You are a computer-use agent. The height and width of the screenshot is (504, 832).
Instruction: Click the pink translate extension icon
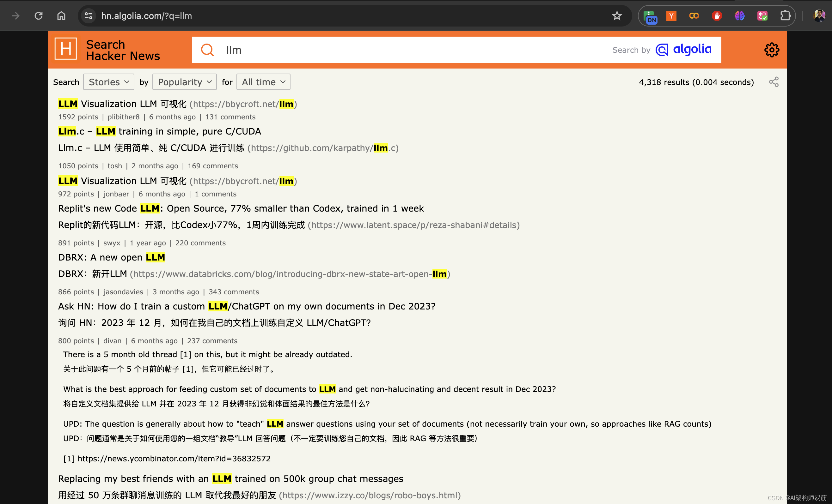click(762, 15)
